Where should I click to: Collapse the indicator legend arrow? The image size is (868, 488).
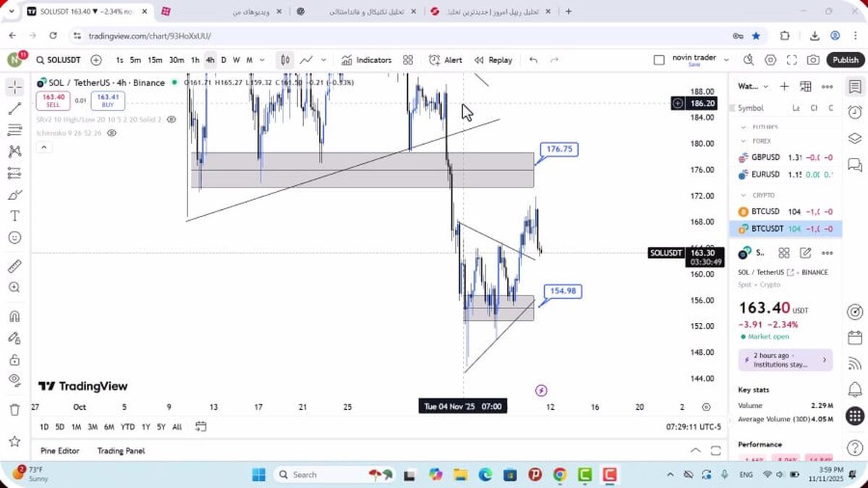tap(43, 148)
